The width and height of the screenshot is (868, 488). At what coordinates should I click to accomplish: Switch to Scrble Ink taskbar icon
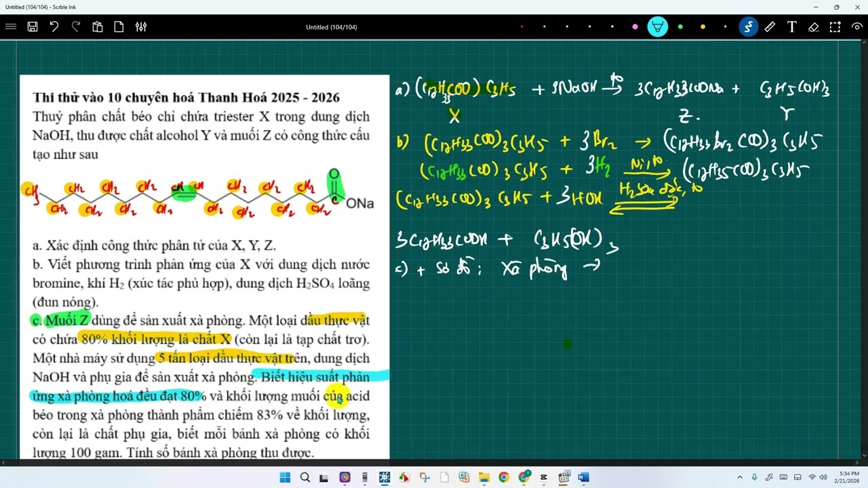click(384, 477)
